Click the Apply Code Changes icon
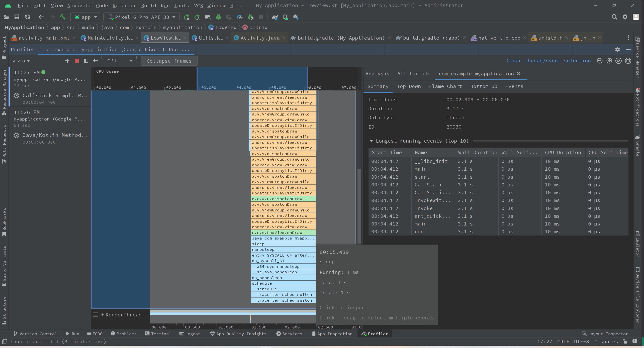This screenshot has width=644, height=348. click(208, 17)
